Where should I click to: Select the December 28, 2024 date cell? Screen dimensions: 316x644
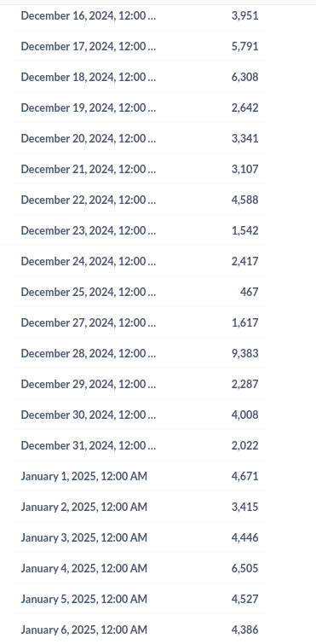tap(88, 353)
